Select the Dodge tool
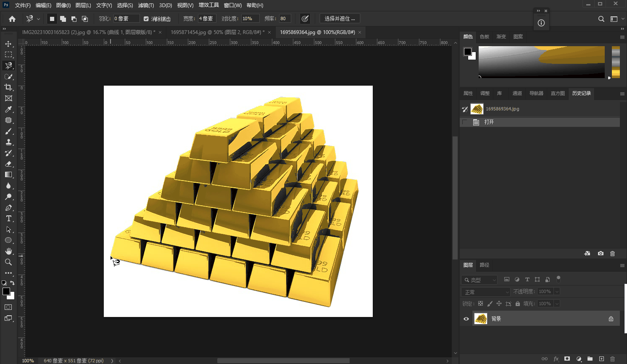 (8, 196)
